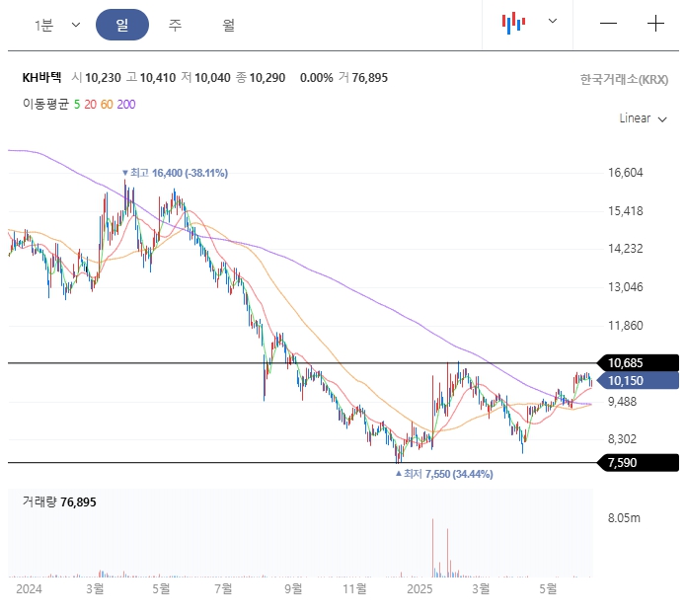Image resolution: width=685 pixels, height=616 pixels.
Task: Click the 이동평균 moving average label
Action: click(x=45, y=104)
